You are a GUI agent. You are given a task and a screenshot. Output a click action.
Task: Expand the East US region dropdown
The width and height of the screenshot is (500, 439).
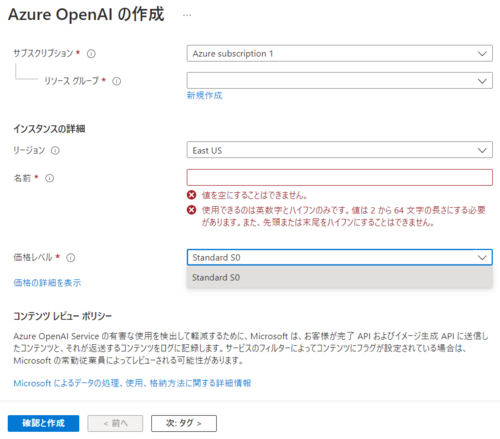[x=340, y=150]
